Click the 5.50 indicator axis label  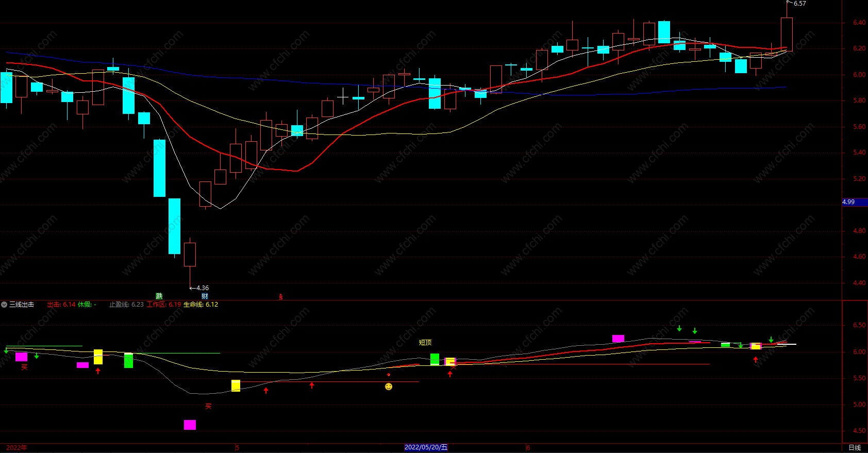point(859,378)
